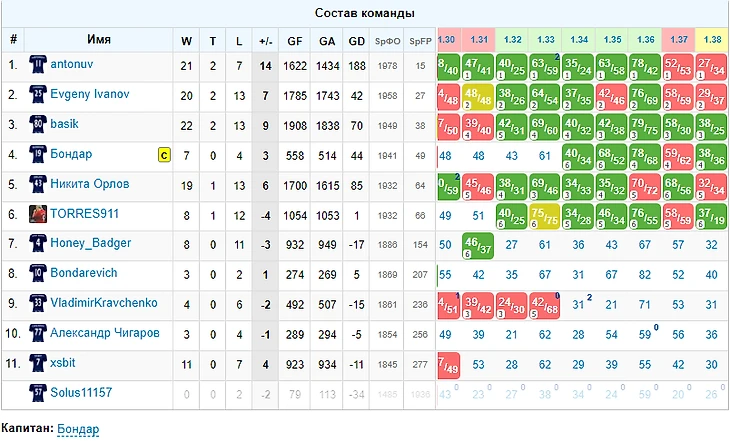Open the Bondarevich player link
The height and width of the screenshot is (441, 730).
pyautogui.click(x=84, y=273)
